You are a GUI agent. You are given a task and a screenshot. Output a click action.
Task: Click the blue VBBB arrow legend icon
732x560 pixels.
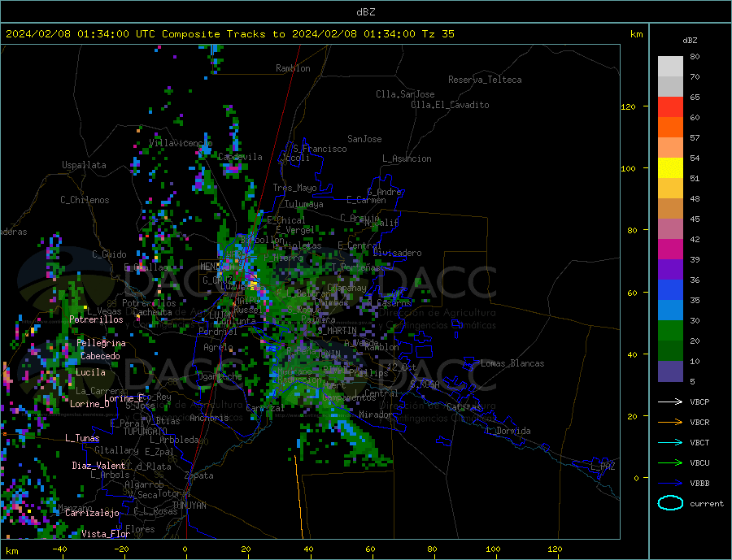pyautogui.click(x=670, y=483)
